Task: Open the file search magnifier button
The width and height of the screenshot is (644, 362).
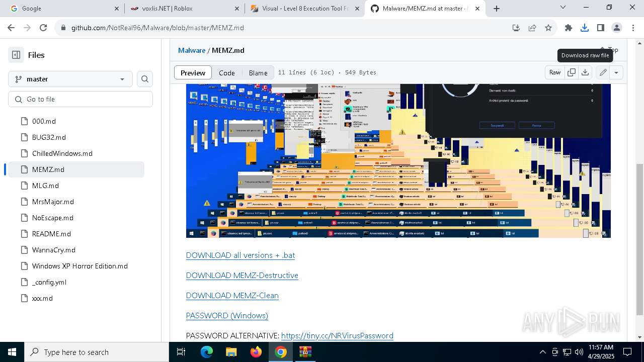Action: [x=145, y=79]
